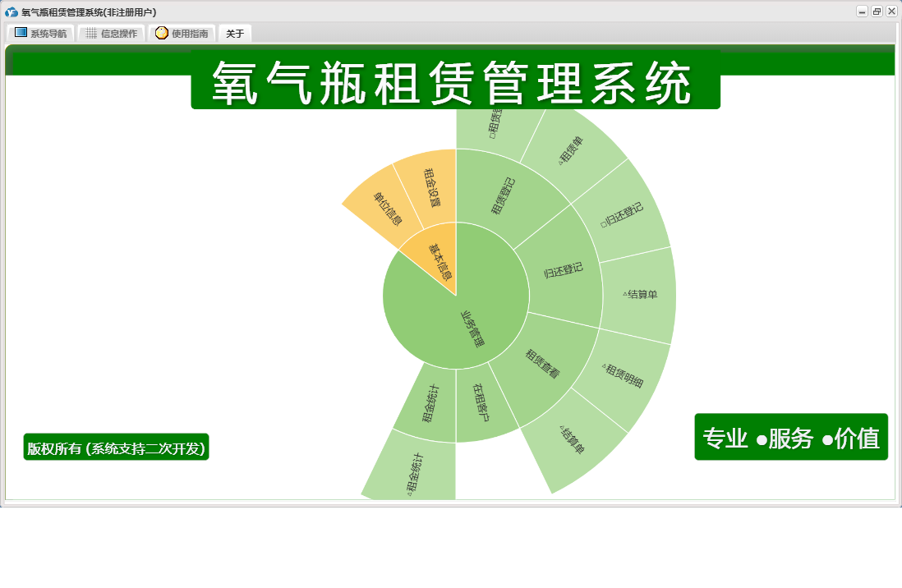Open the 在租客户 segment
This screenshot has width=902, height=588.
tap(481, 402)
